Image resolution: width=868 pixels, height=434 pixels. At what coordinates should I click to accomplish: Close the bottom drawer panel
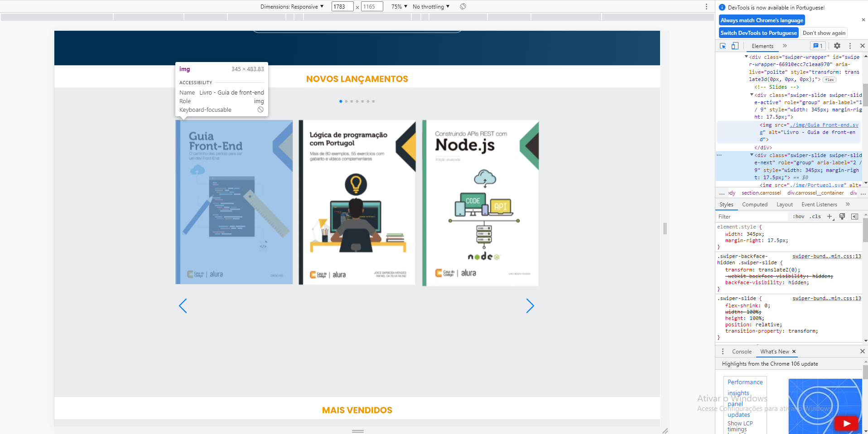click(x=863, y=351)
